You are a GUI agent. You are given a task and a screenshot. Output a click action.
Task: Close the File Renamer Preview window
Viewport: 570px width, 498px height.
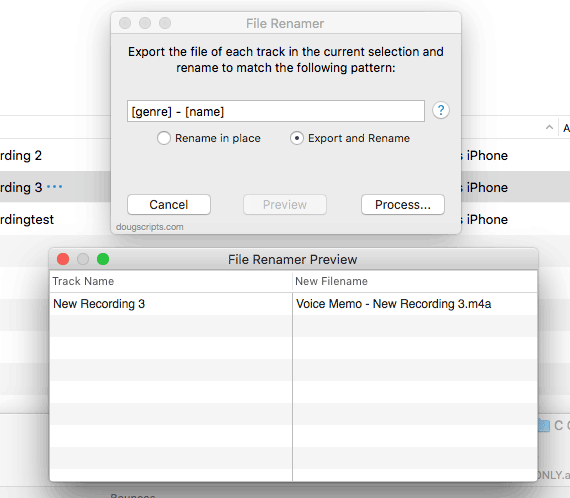tap(63, 259)
